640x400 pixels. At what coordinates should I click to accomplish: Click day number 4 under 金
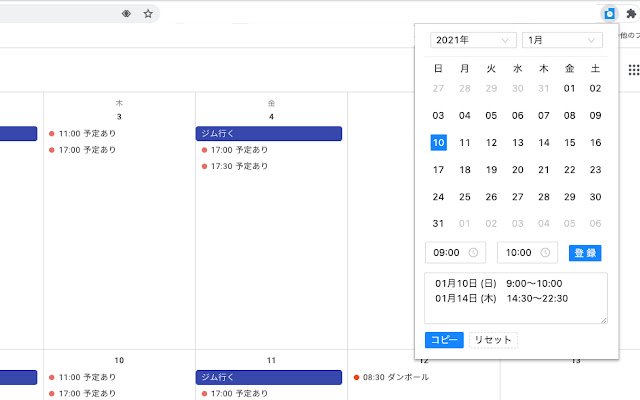271,117
